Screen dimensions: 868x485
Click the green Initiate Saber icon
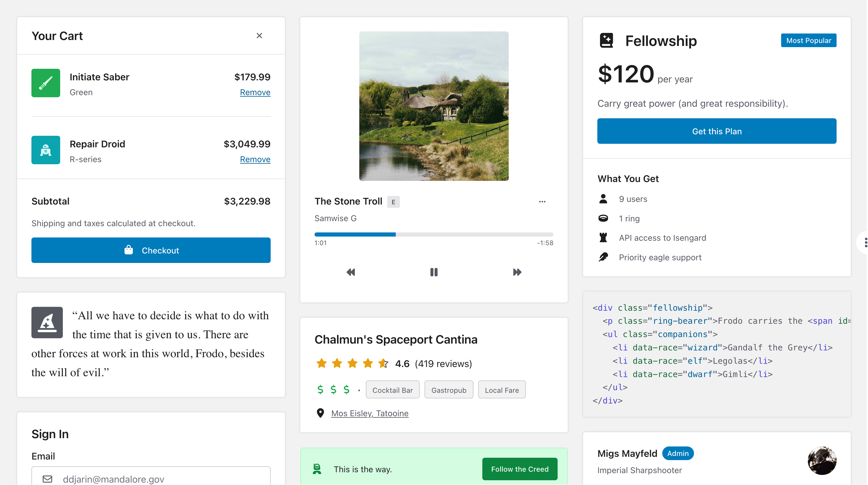click(x=46, y=83)
